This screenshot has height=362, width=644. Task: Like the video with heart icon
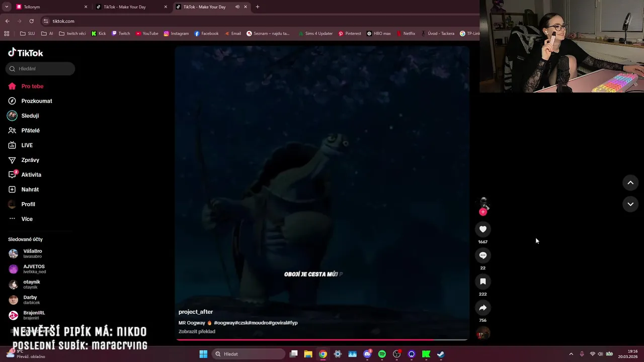(483, 229)
